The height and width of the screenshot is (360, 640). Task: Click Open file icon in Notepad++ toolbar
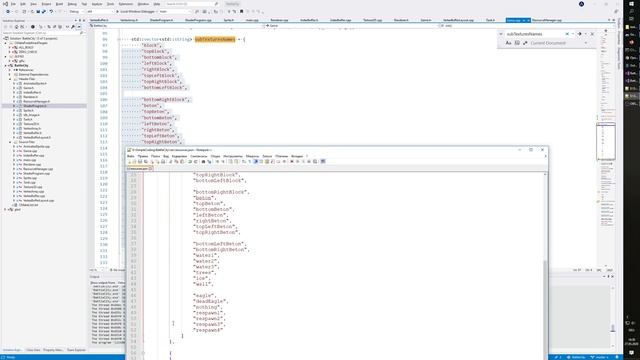point(134,162)
